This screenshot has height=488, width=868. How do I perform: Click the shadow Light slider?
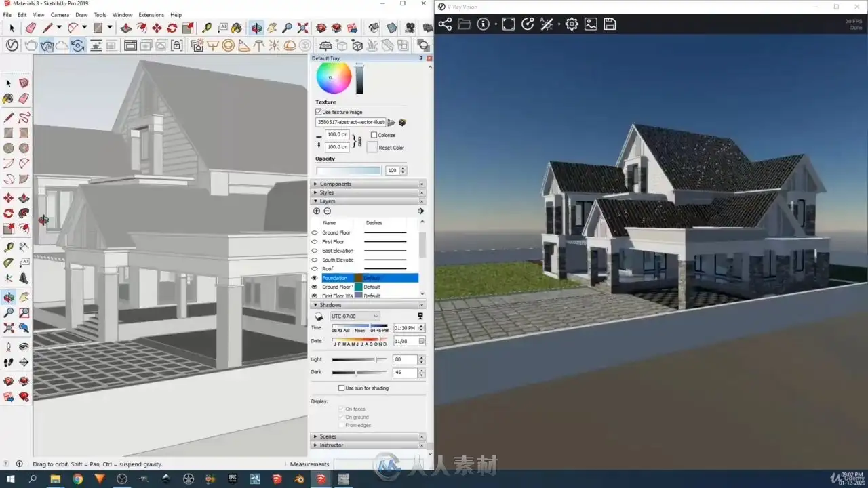pos(359,359)
